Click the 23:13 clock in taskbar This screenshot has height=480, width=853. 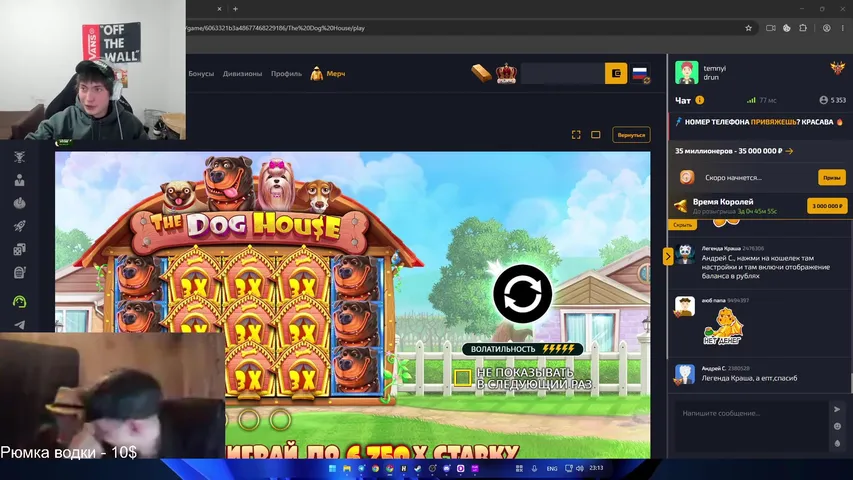click(596, 468)
